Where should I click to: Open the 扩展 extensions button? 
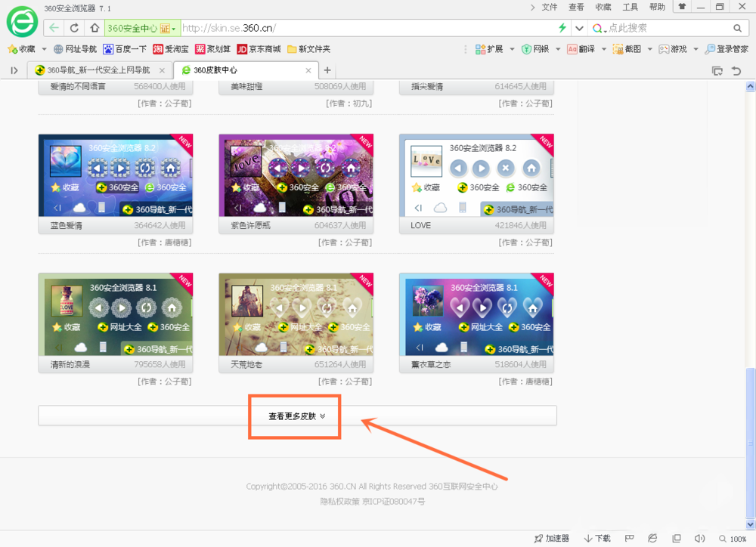click(489, 48)
